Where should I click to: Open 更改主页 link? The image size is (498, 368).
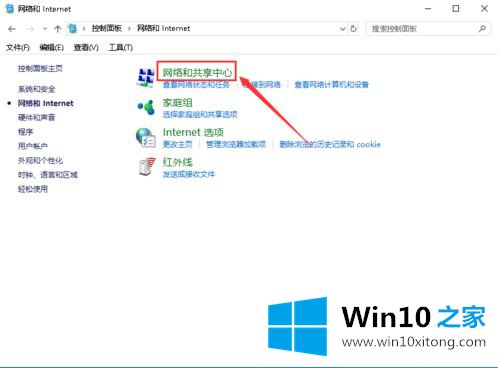click(177, 144)
